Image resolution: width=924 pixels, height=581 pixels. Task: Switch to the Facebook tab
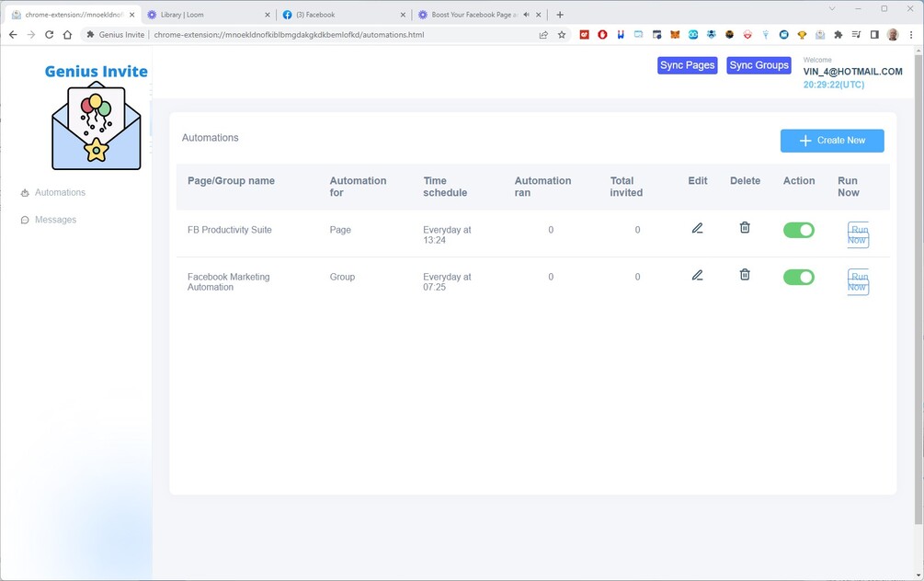pyautogui.click(x=344, y=15)
